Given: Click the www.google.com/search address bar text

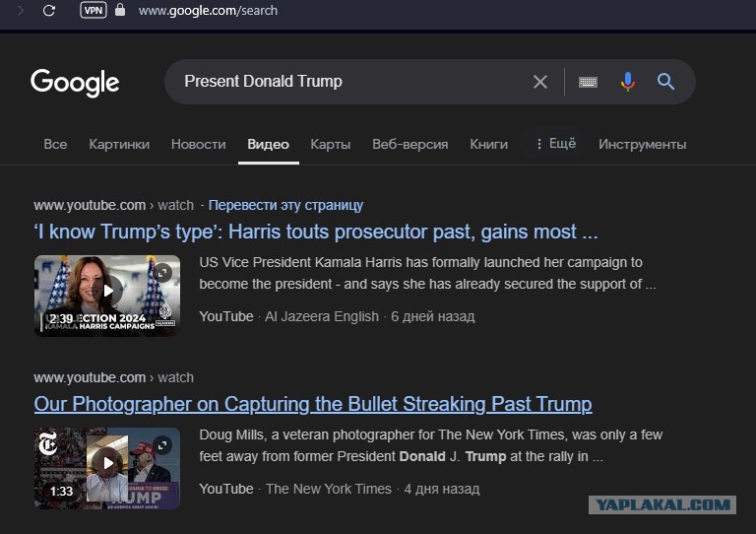Looking at the screenshot, I should [208, 10].
